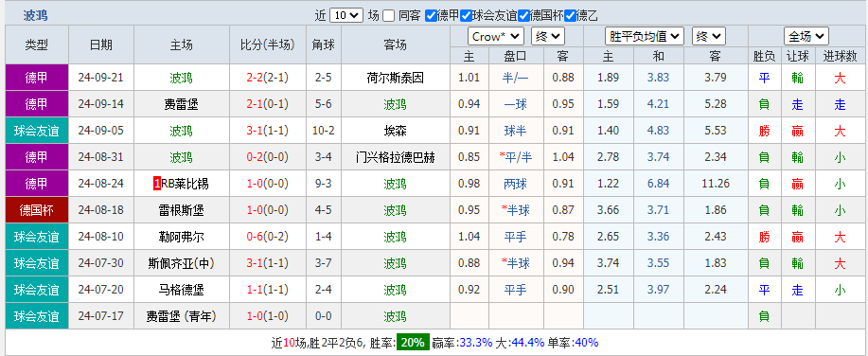Viewport: 868px width, 356px height.
Task: Open away team 埃森
Action: tap(396, 131)
